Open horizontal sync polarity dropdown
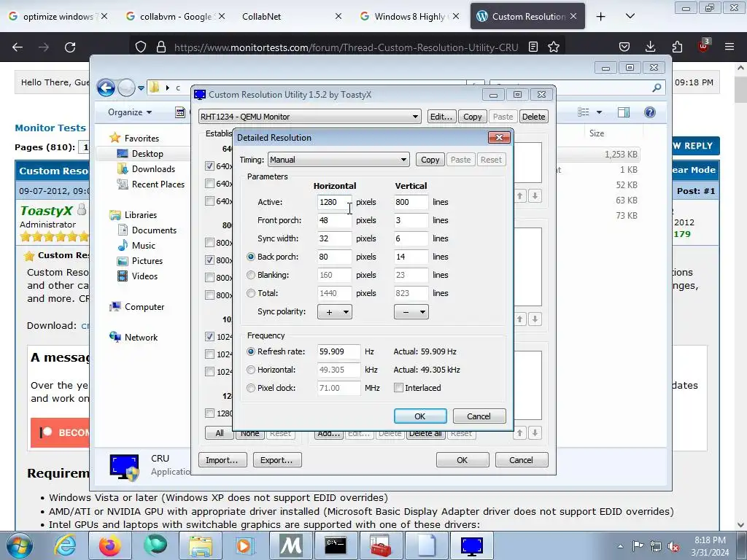This screenshot has width=747, height=560. coord(334,312)
